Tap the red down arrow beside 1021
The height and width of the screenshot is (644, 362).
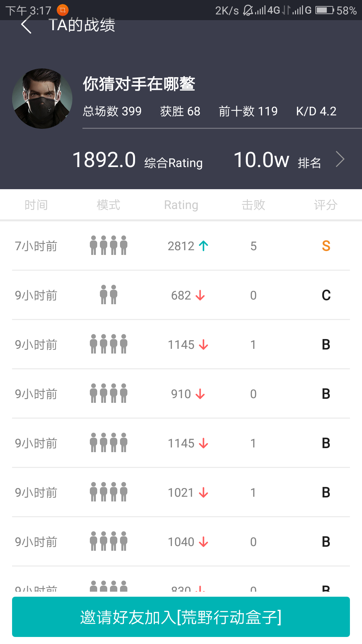click(x=203, y=492)
